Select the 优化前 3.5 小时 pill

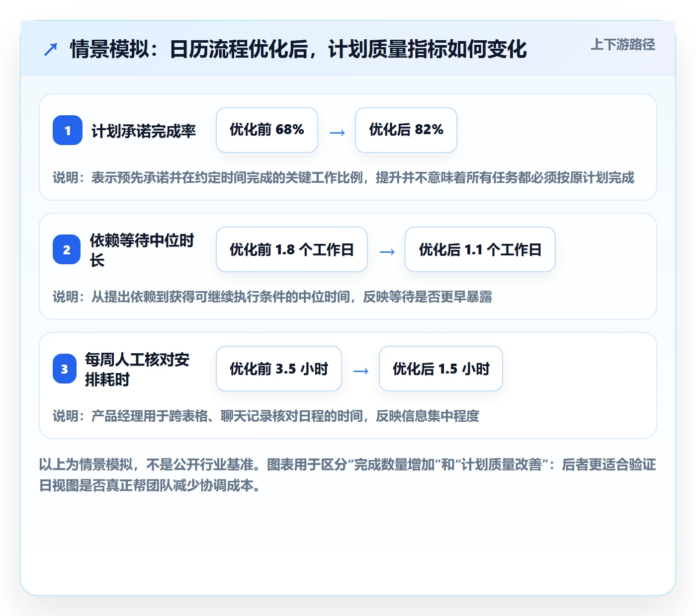tap(279, 369)
